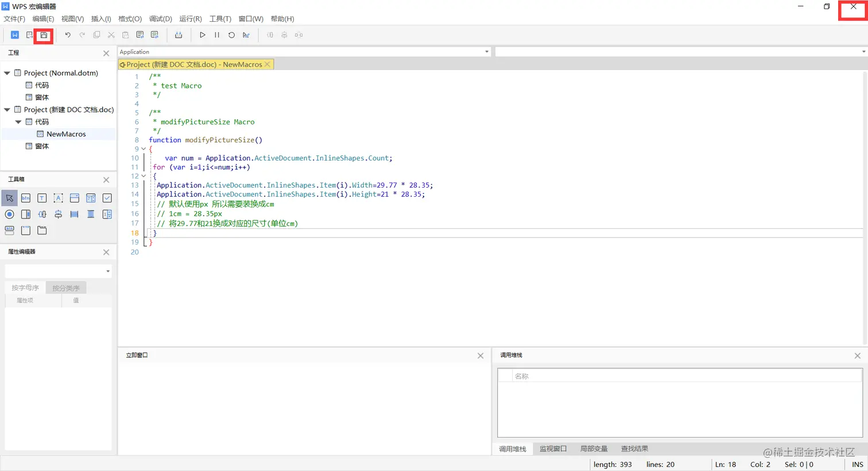868x471 pixels.
Task: Click the clipboard paste icon
Action: click(x=125, y=35)
